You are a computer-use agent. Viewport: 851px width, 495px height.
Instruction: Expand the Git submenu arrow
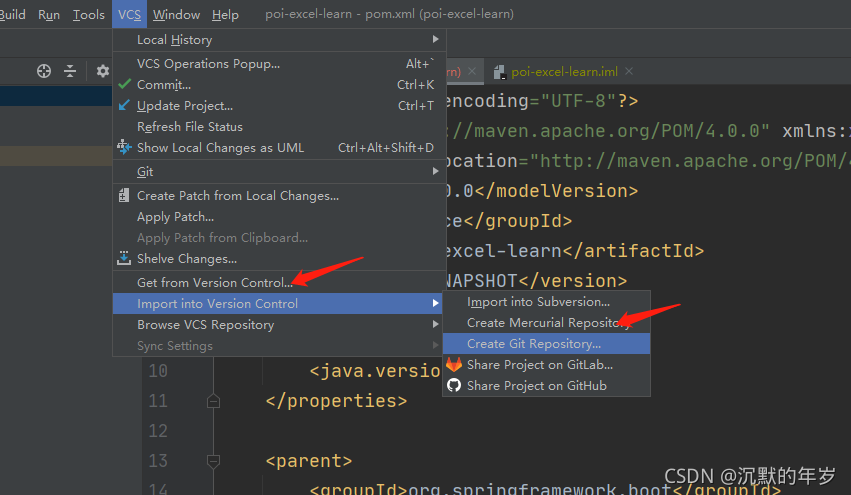click(x=435, y=171)
